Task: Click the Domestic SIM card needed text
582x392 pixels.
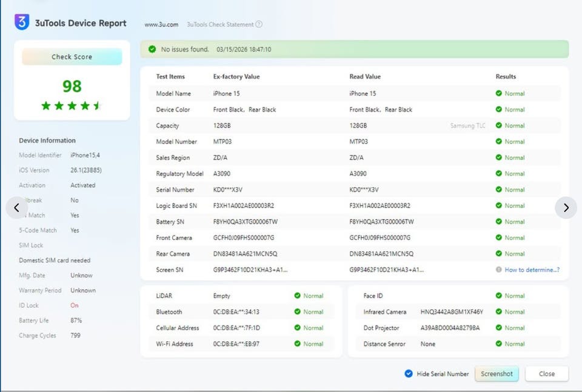Action: click(55, 261)
